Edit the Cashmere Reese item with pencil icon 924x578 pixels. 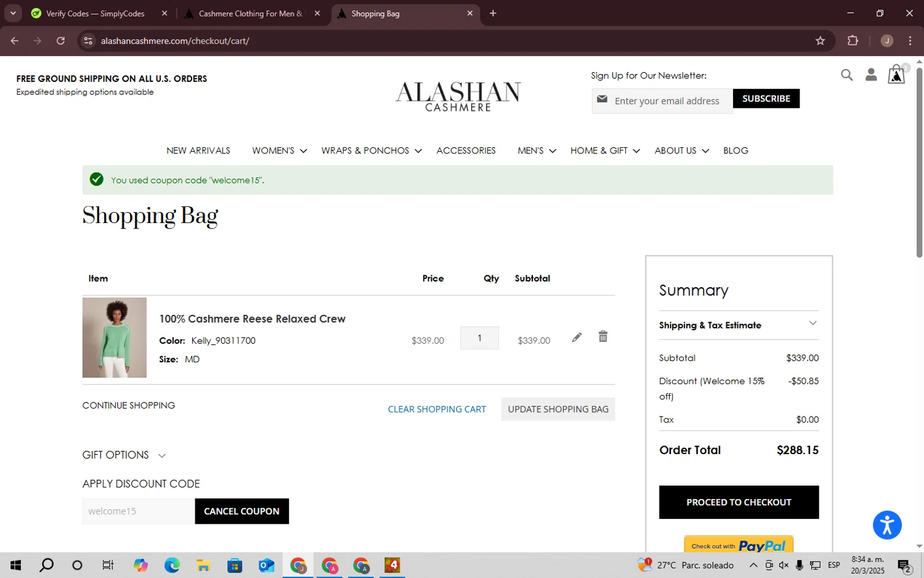[x=577, y=337]
